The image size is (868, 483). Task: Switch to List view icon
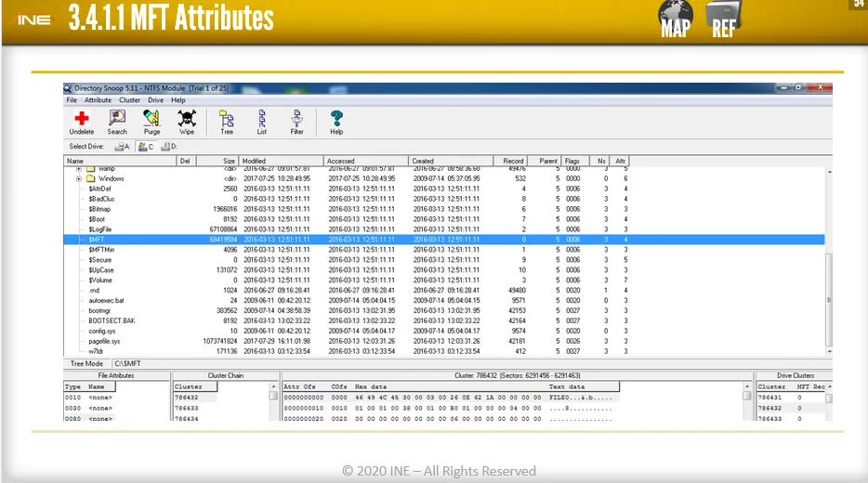click(x=262, y=119)
